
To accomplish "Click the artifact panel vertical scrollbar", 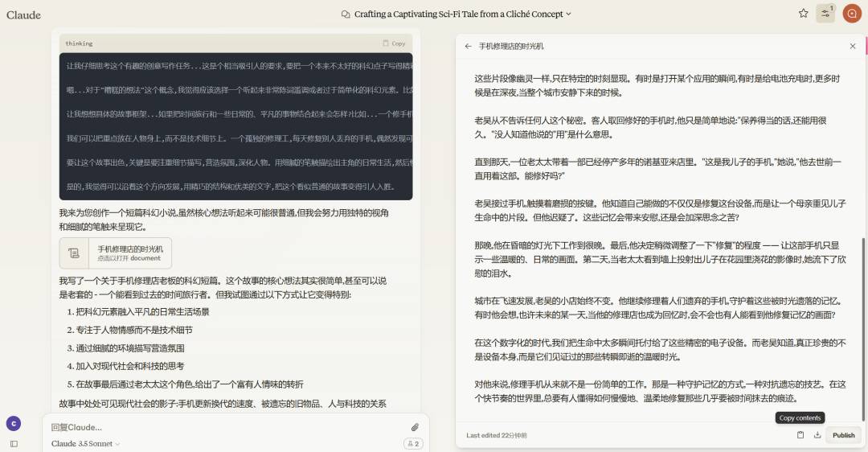I will point(862,329).
